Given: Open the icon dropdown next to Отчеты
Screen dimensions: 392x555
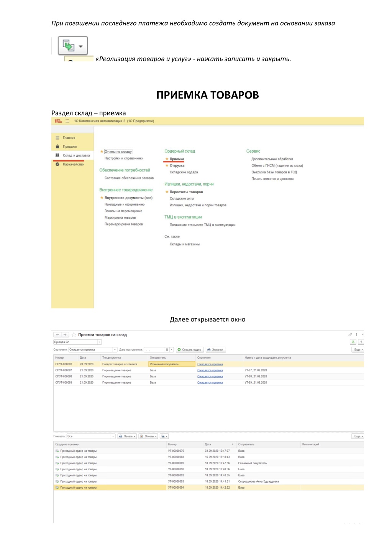Looking at the screenshot, I should click(164, 436).
